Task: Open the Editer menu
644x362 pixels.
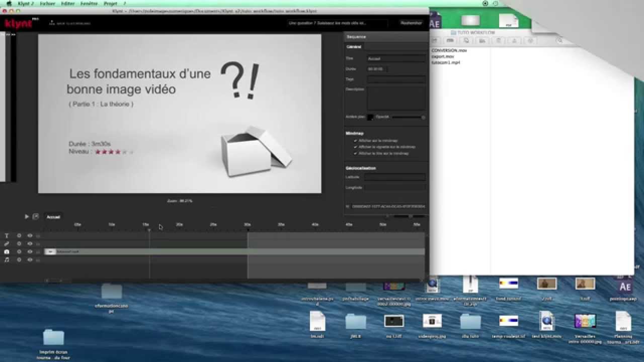Action: point(67,4)
